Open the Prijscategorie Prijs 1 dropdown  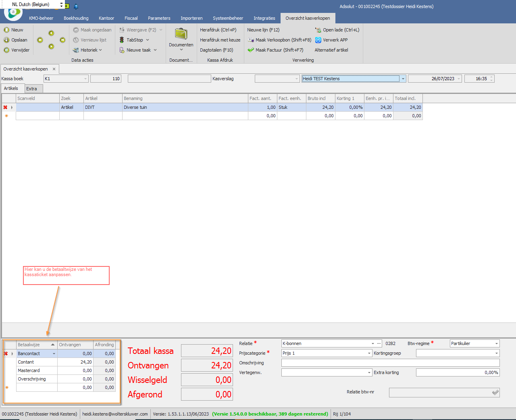coord(369,353)
